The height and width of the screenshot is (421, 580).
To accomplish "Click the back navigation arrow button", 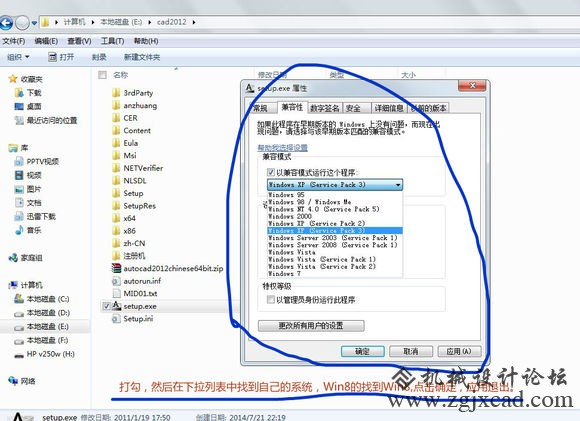I will pos(6,23).
